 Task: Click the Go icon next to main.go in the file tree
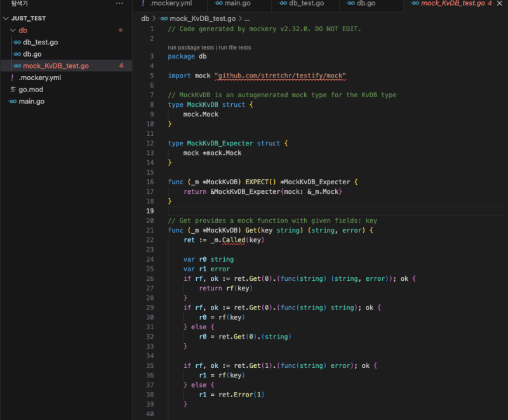pyautogui.click(x=12, y=101)
